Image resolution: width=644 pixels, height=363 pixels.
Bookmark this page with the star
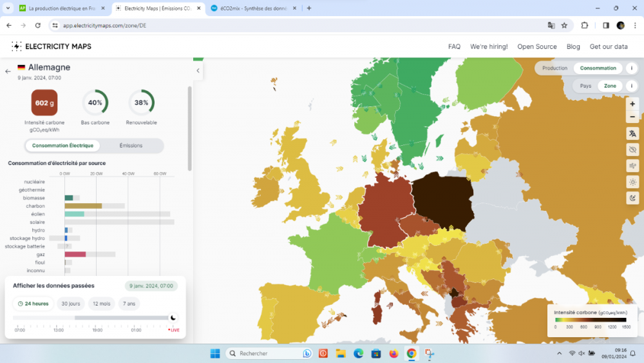[564, 26]
